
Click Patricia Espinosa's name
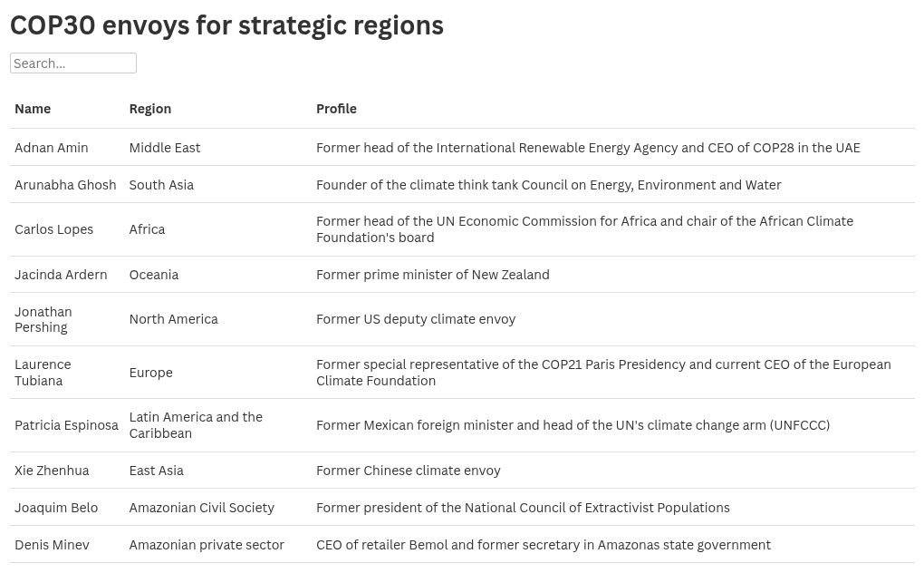(67, 425)
